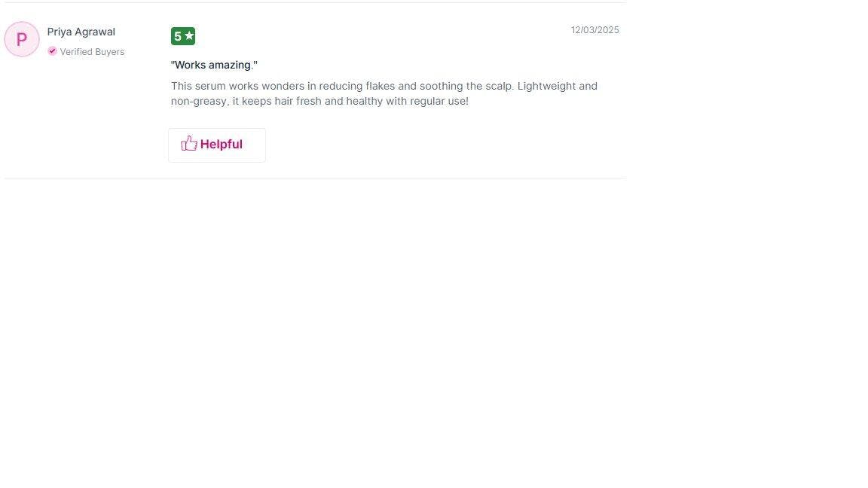Click the 'Verified Buyers' label
868x488 pixels.
[x=92, y=51]
